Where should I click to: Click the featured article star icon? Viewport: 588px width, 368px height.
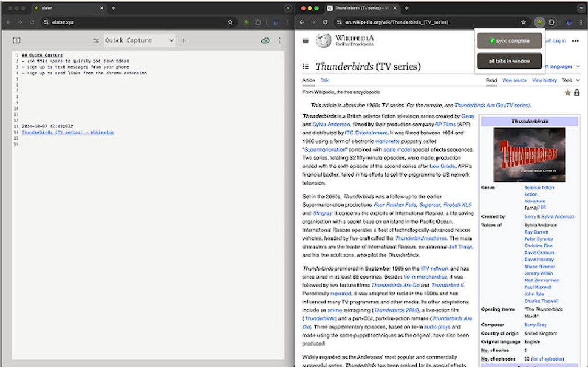[x=567, y=93]
